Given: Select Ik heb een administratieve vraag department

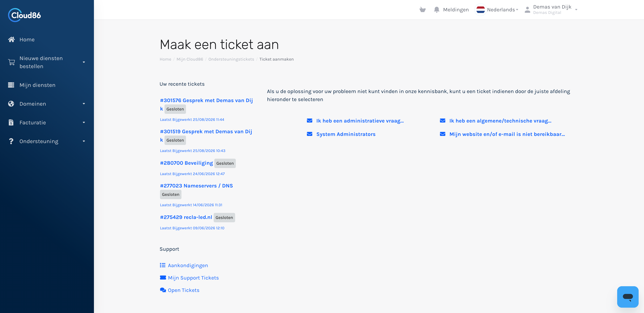Looking at the screenshot, I should coord(360,121).
